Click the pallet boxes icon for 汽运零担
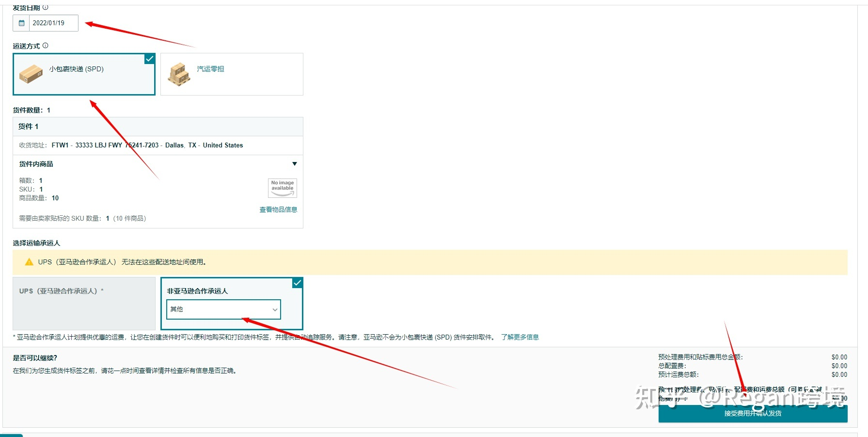Viewport: 868px width, 437px height. point(179,74)
